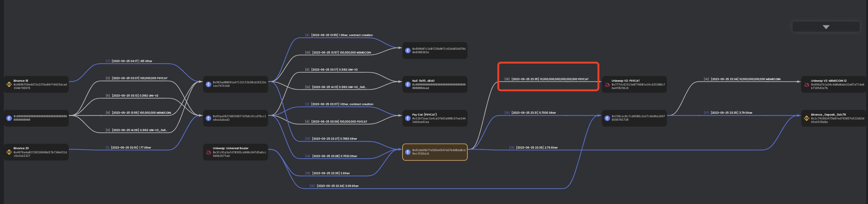
Task: Open the 0x899b07c1b0f2 contract node
Action: coord(438,50)
